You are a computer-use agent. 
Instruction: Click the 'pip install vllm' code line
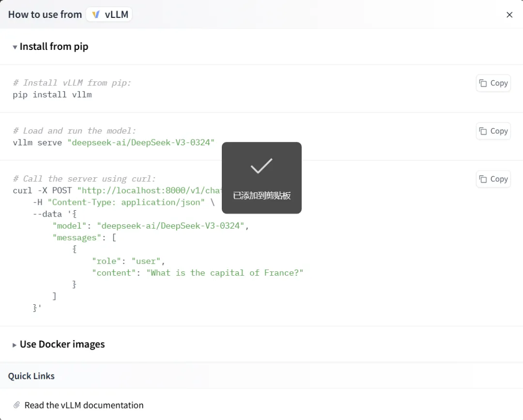click(x=52, y=94)
